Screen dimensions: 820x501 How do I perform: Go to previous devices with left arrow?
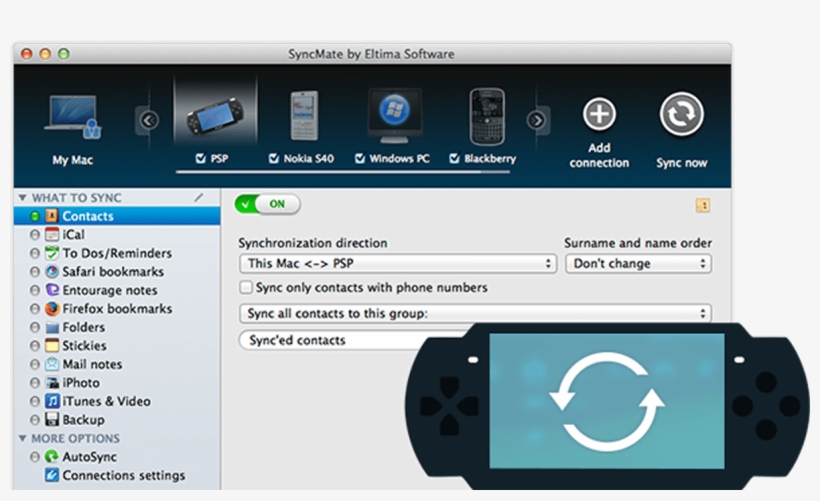149,121
